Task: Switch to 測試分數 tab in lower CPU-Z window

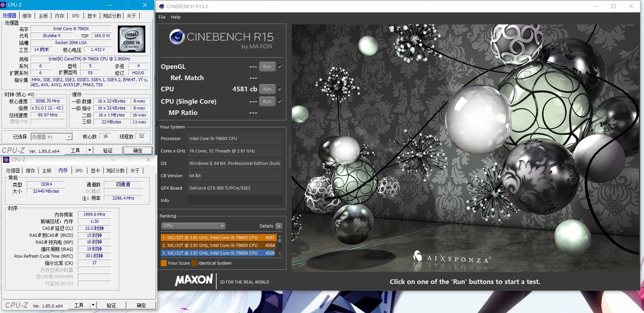Action: click(115, 171)
